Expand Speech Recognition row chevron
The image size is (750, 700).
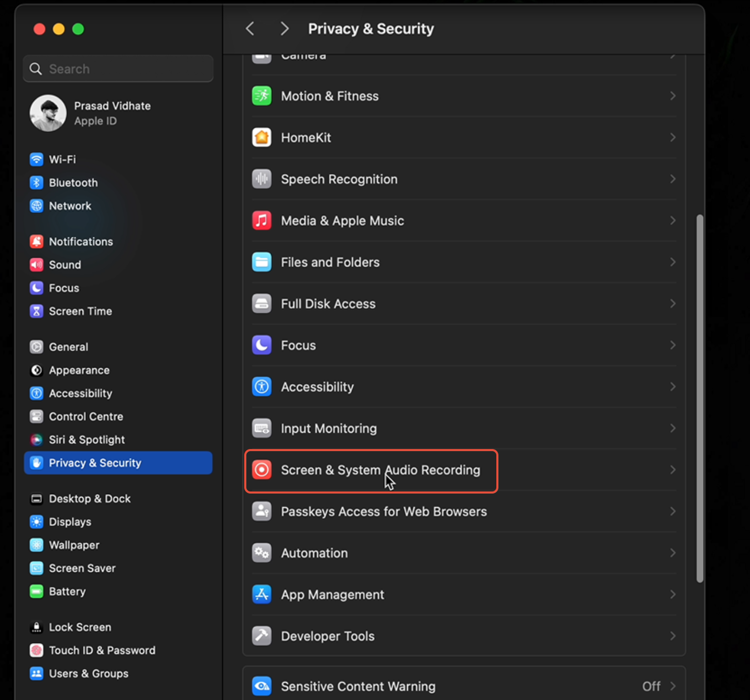tap(672, 179)
